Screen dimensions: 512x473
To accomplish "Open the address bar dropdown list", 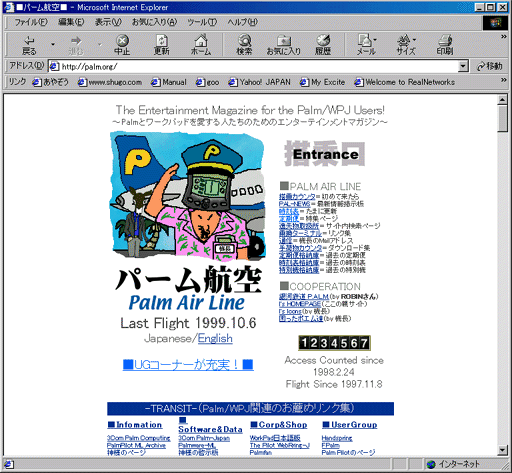I will [462, 66].
